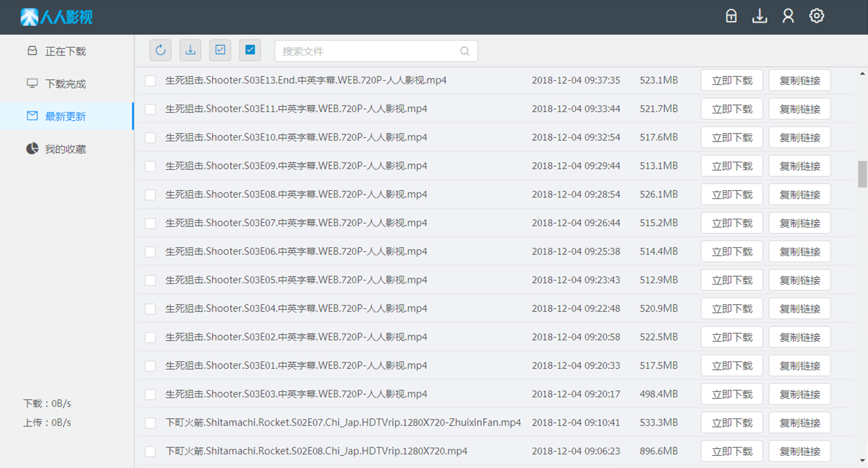868x468 pixels.
Task: Check the box for Shooter S03E11
Action: click(151, 109)
